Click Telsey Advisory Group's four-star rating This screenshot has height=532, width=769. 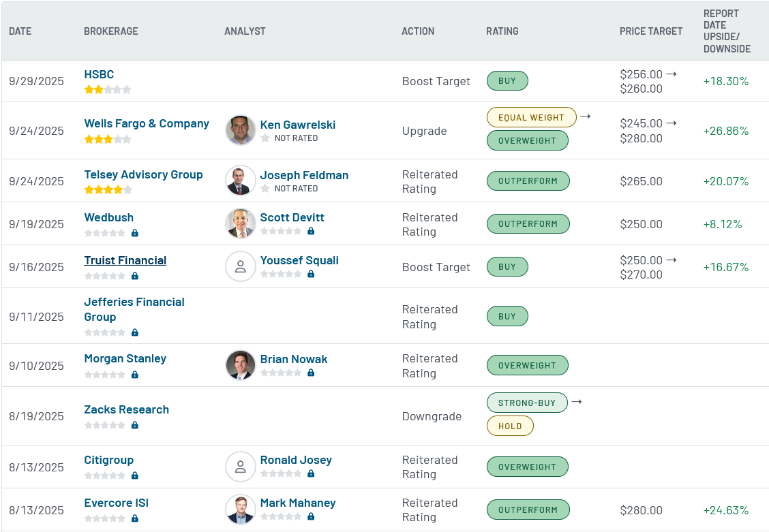click(108, 189)
